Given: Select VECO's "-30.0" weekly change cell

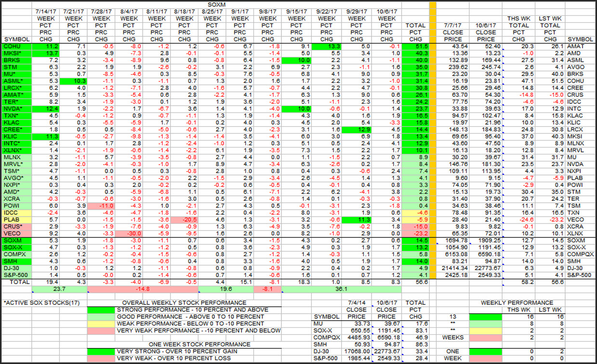Looking at the screenshot, I should (x=130, y=233).
